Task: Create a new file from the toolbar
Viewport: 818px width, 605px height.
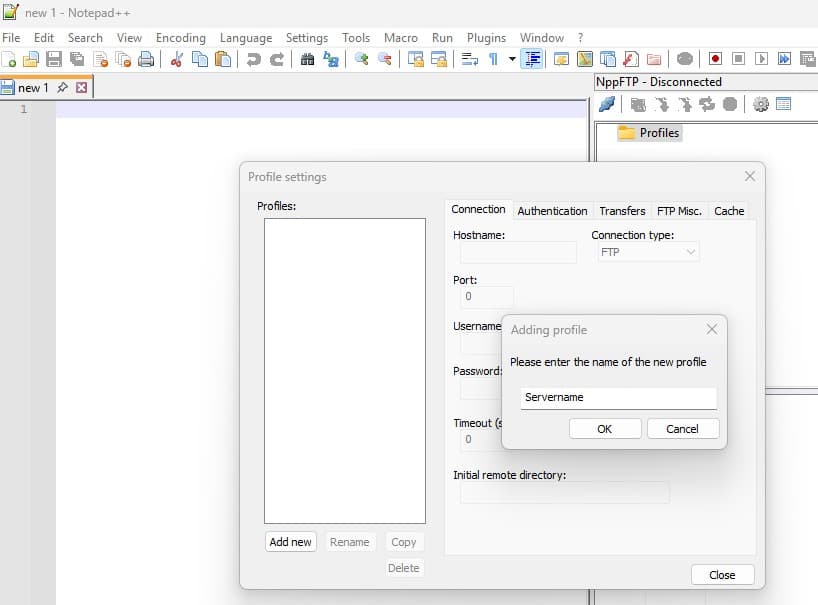Action: (x=9, y=59)
